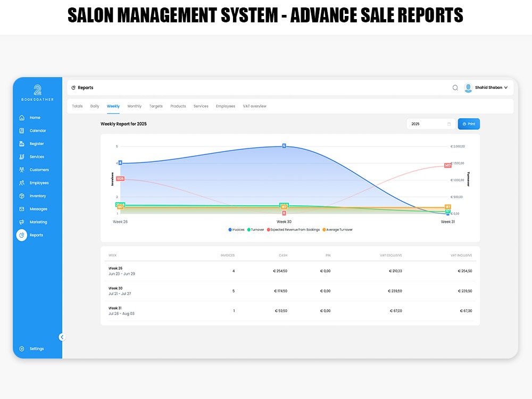Image resolution: width=532 pixels, height=399 pixels.
Task: Click the Home menu label
Action: 35,118
